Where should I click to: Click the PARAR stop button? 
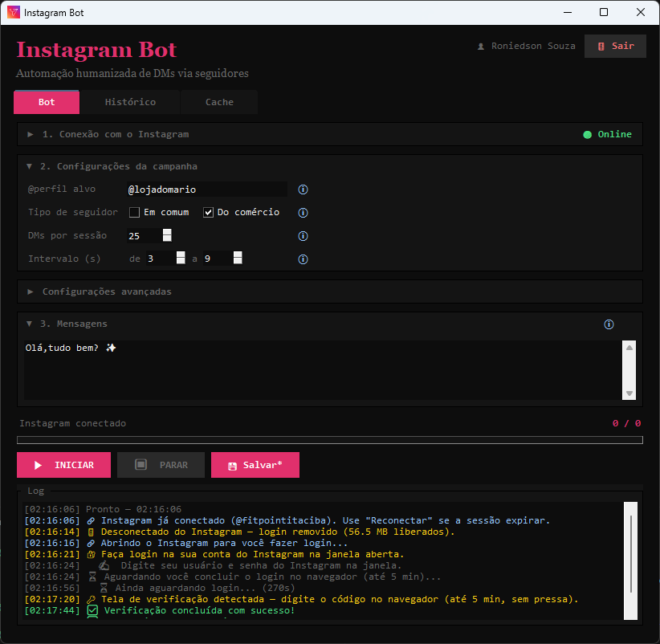point(161,465)
